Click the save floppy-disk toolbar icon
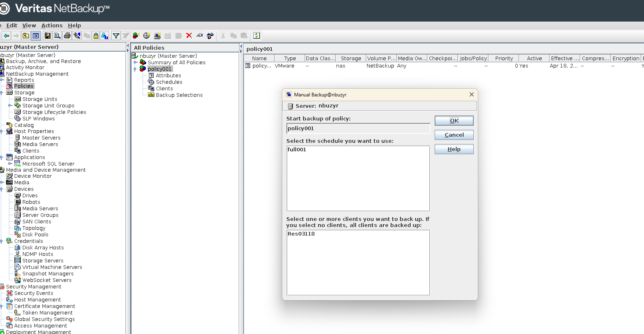Image resolution: width=644 pixels, height=334 pixels. [48, 36]
